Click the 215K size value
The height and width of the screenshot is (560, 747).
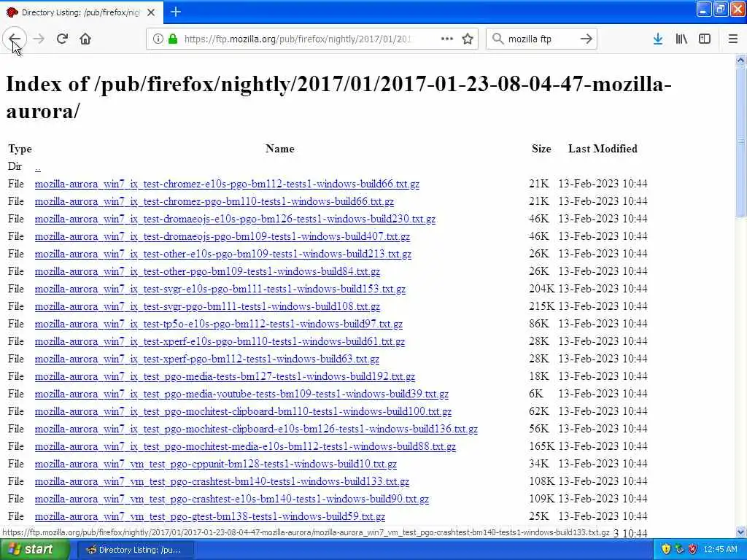[x=542, y=306]
